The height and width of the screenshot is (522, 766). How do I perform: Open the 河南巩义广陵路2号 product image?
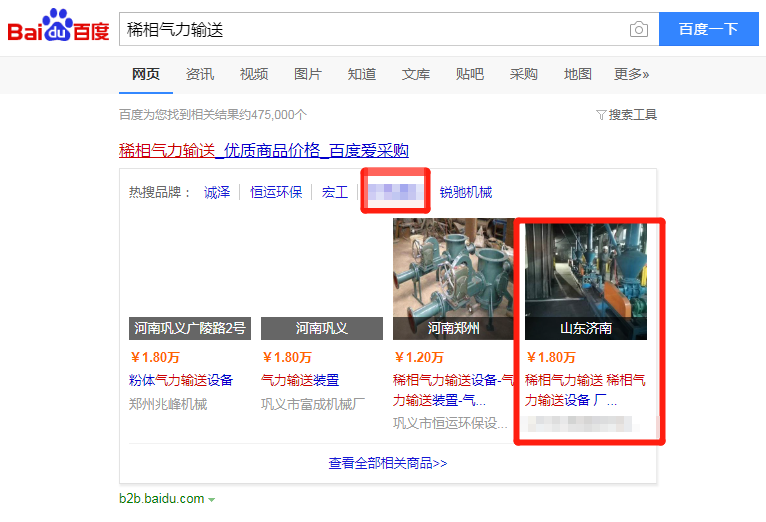tap(190, 279)
